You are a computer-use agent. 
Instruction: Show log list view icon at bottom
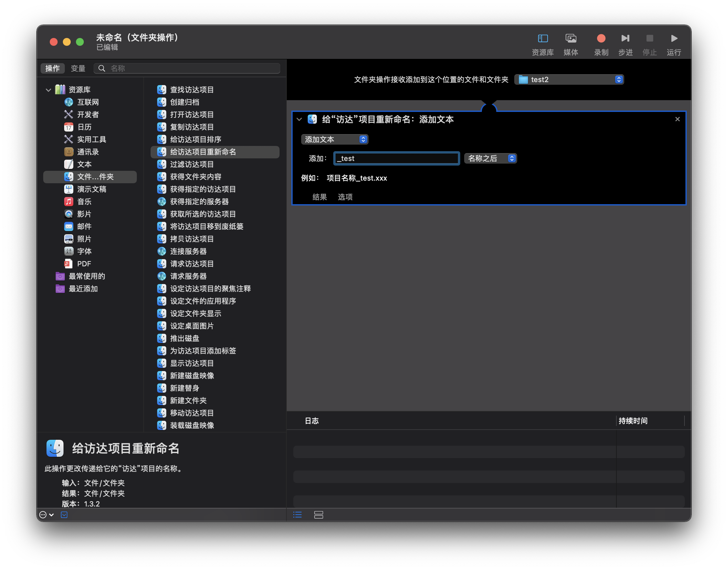(x=298, y=515)
